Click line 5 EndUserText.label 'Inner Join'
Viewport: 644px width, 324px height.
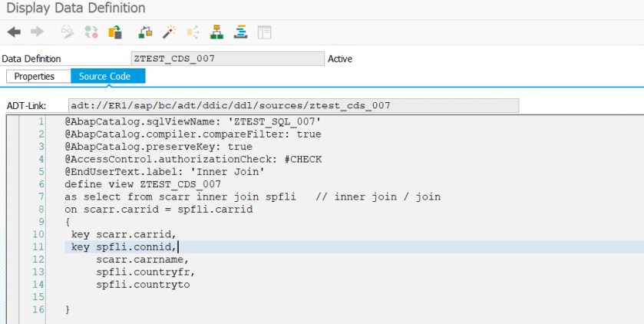pyautogui.click(x=164, y=172)
